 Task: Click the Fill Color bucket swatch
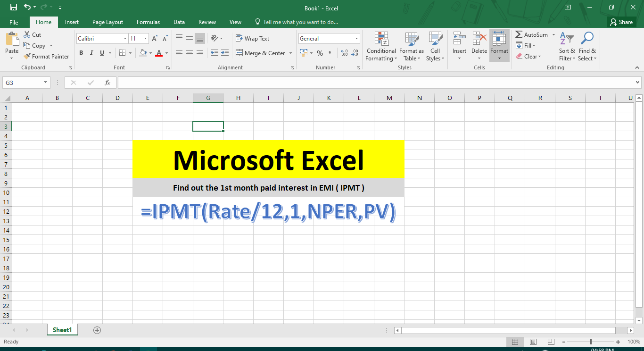[x=143, y=53]
